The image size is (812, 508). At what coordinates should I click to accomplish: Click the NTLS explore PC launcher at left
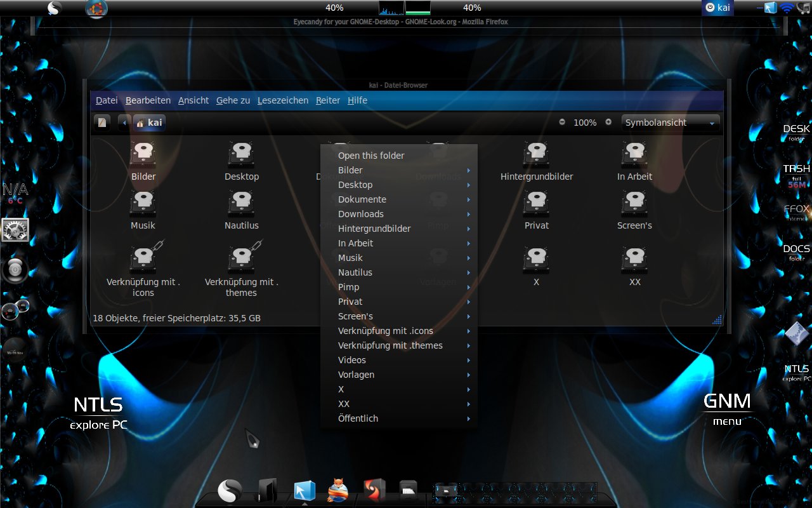point(98,413)
